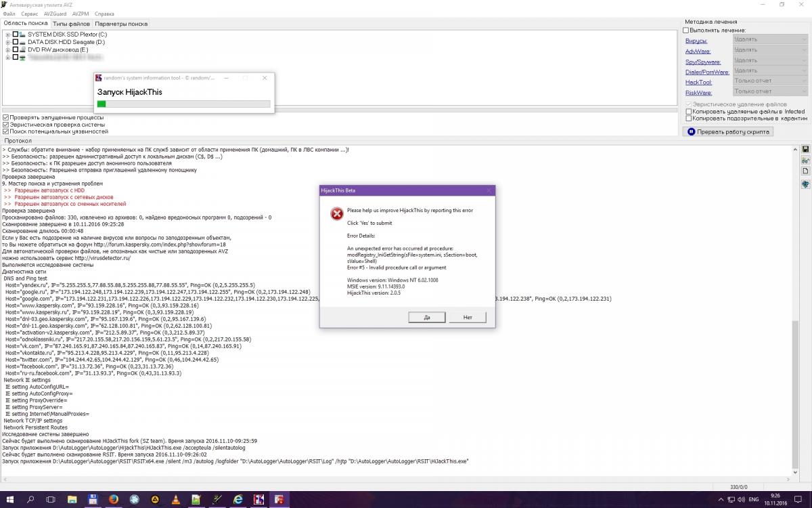Open the Справка menu
The height and width of the screenshot is (508, 812).
[104, 14]
